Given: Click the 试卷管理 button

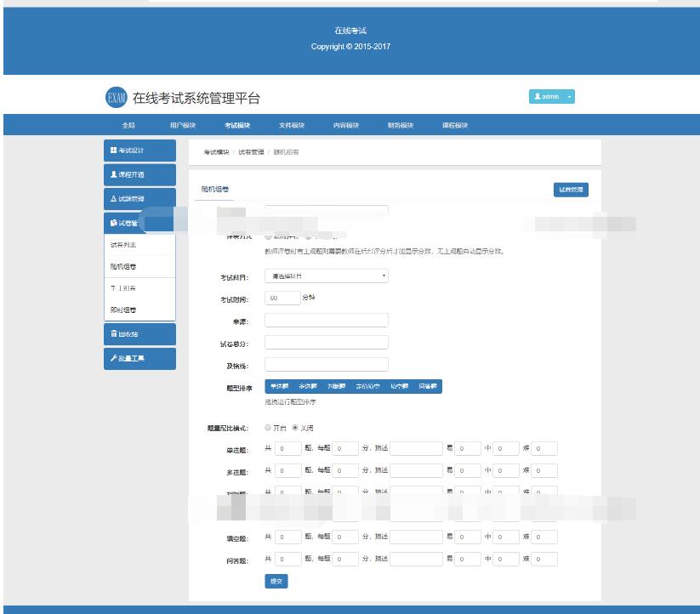Looking at the screenshot, I should click(571, 190).
